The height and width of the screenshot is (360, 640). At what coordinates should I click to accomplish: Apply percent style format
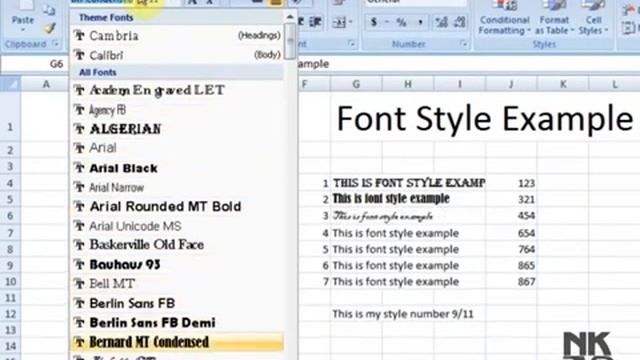(401, 22)
